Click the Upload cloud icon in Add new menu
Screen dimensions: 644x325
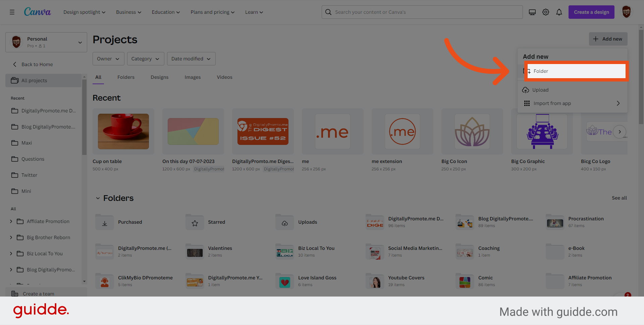(526, 90)
